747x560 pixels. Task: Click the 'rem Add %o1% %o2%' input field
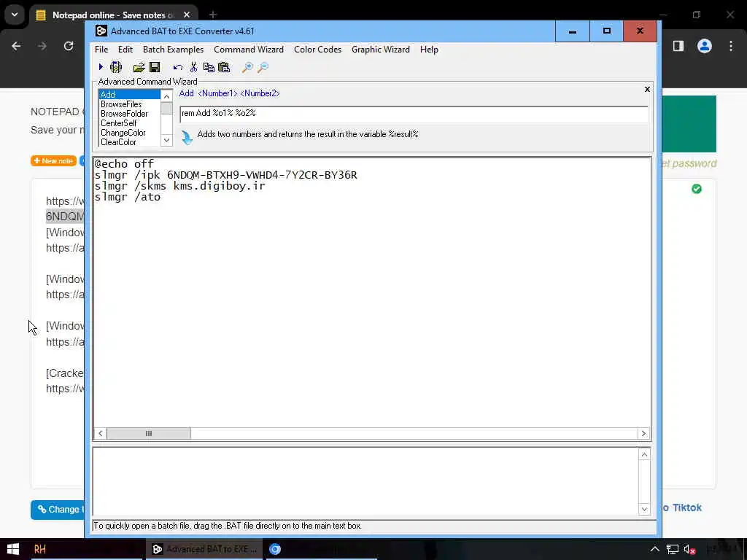point(414,114)
